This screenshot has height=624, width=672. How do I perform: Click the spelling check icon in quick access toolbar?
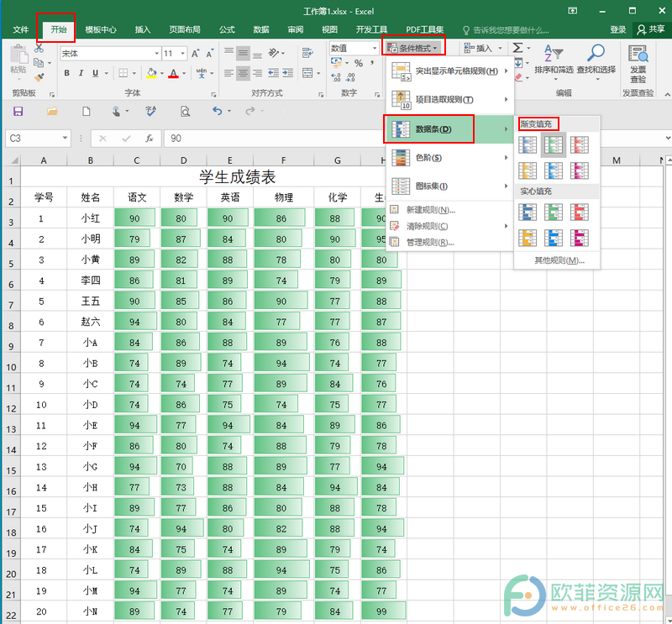(x=150, y=112)
